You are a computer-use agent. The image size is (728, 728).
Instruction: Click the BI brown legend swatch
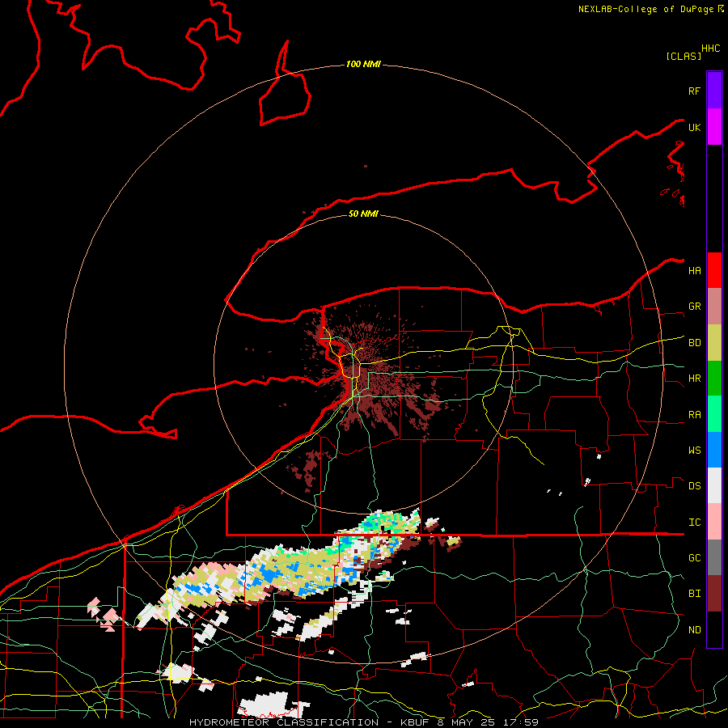[x=714, y=594]
